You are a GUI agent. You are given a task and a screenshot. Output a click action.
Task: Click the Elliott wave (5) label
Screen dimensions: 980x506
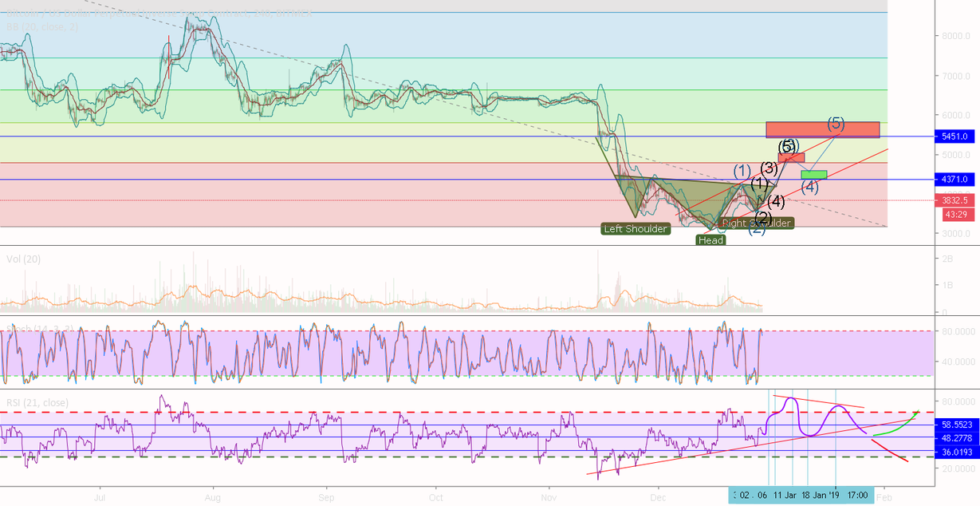coord(836,123)
